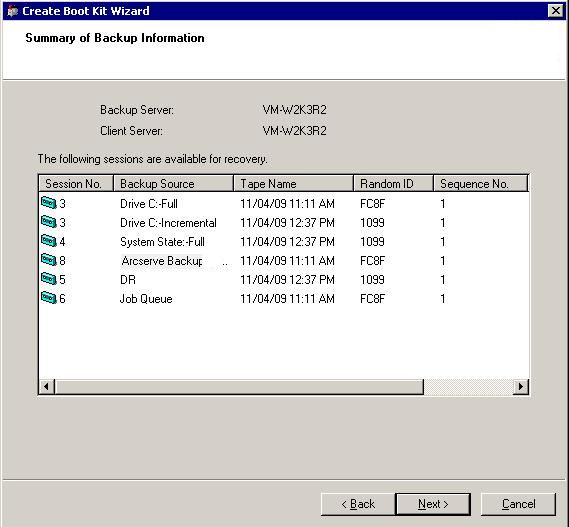The width and height of the screenshot is (569, 527).
Task: Click the Client Server value VM-W2K3R2
Action: [294, 131]
